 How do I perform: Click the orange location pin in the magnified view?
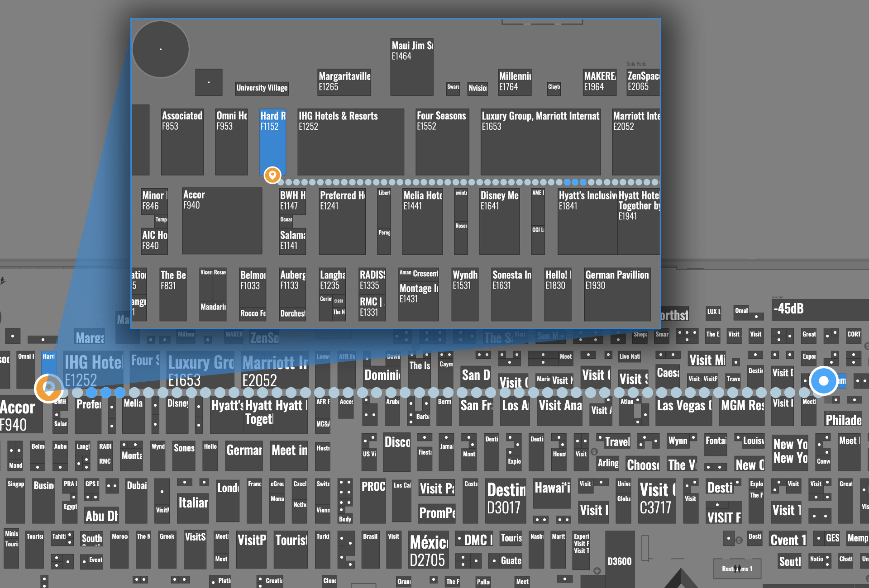(x=272, y=175)
